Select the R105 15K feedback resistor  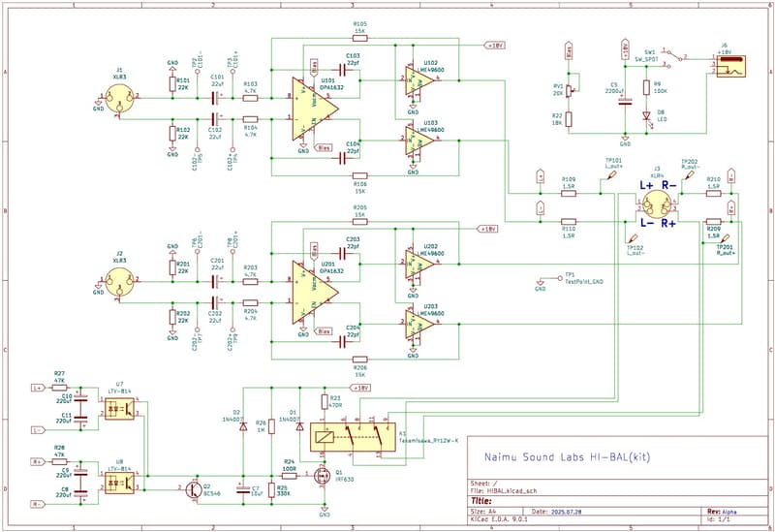pyautogui.click(x=359, y=37)
